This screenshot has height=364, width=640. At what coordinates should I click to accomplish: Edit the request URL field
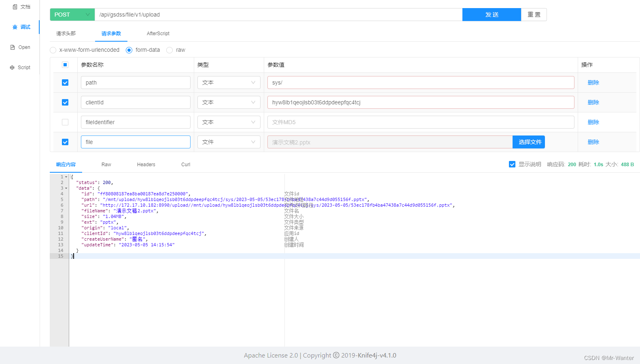point(278,15)
